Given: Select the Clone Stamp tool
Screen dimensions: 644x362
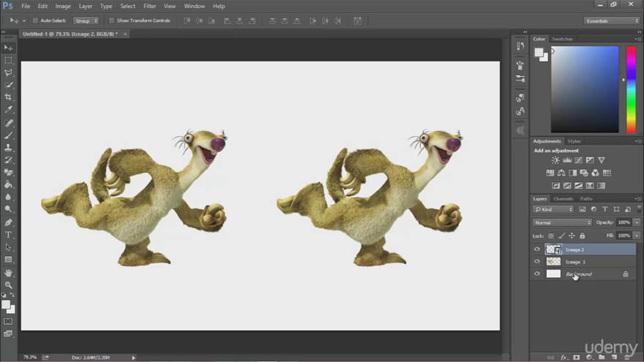Looking at the screenshot, I should [x=8, y=148].
